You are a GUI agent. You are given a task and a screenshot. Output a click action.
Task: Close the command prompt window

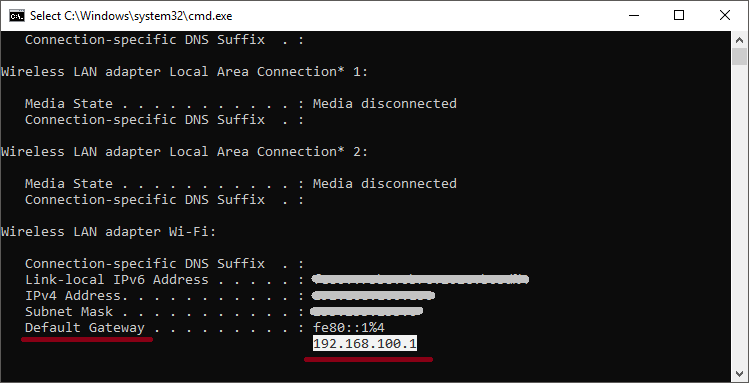click(725, 15)
